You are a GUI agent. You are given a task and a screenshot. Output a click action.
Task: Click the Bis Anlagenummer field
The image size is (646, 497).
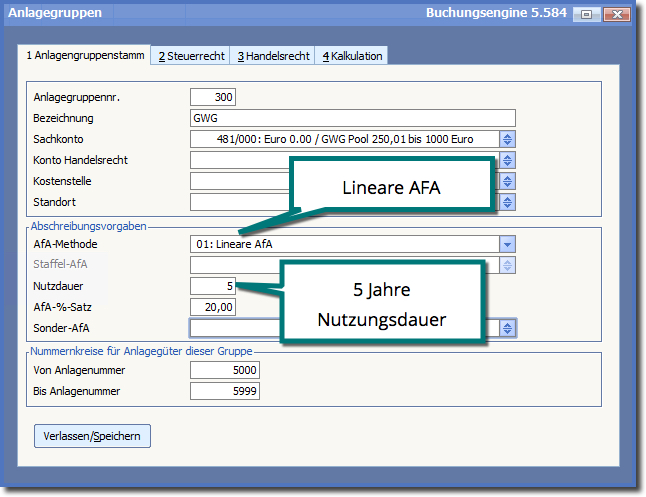224,391
